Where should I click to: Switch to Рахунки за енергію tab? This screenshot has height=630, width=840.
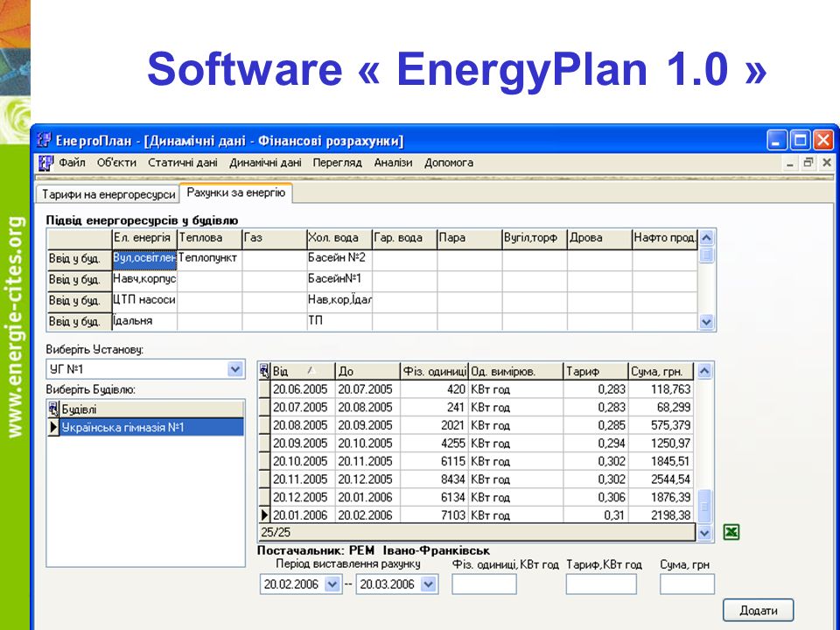(x=235, y=192)
